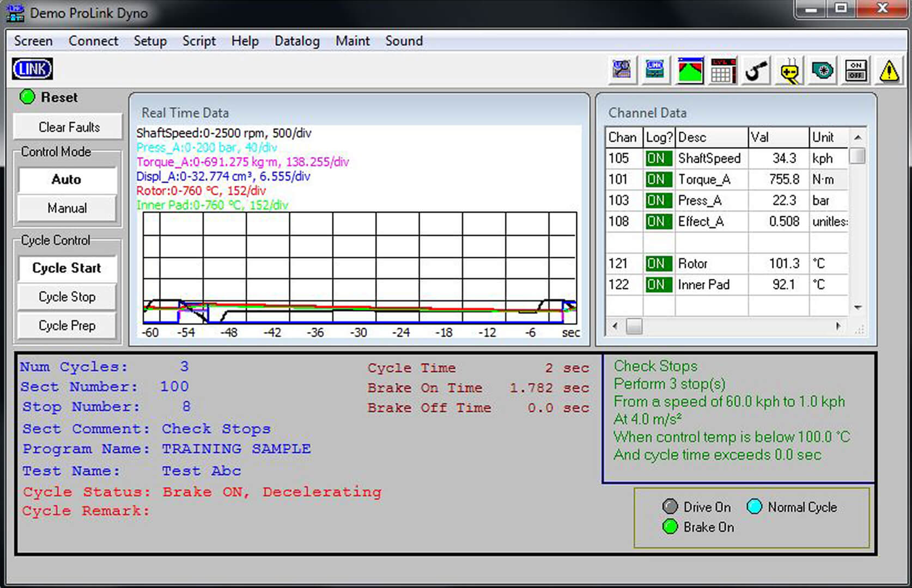912x588 pixels.
Task: Click the ON/OFF switch toolbar icon
Action: (856, 71)
